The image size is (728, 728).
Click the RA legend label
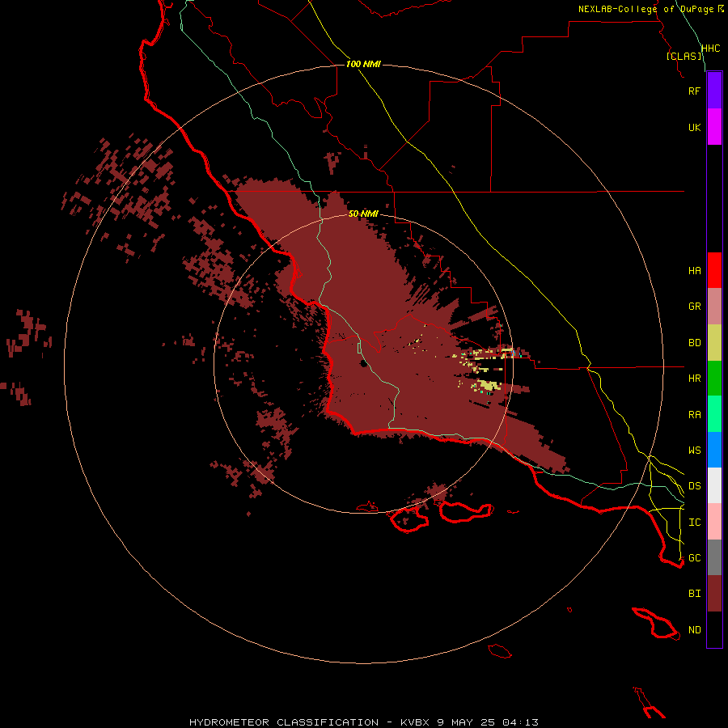(x=694, y=415)
